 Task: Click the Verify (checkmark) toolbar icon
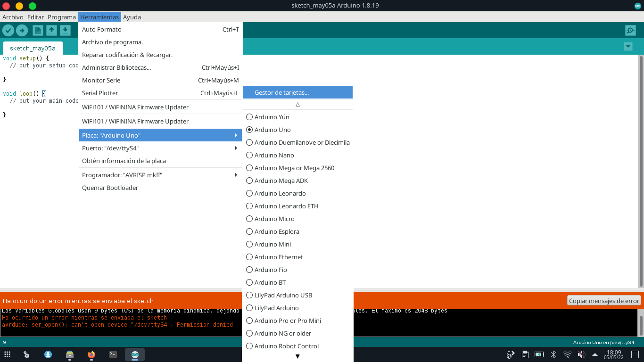[8, 31]
